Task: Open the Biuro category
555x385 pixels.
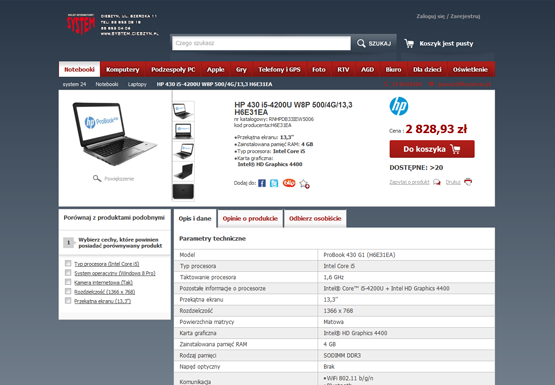Action: pyautogui.click(x=393, y=69)
